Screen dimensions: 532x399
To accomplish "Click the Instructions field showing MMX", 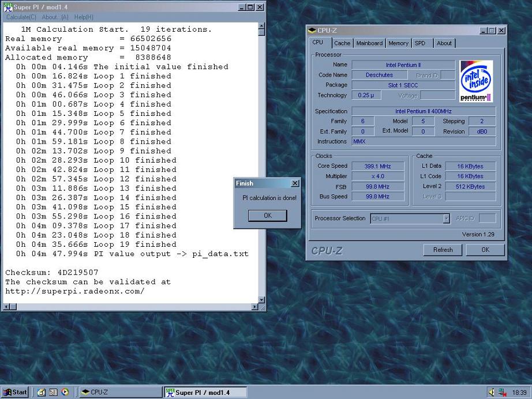I will pos(424,141).
